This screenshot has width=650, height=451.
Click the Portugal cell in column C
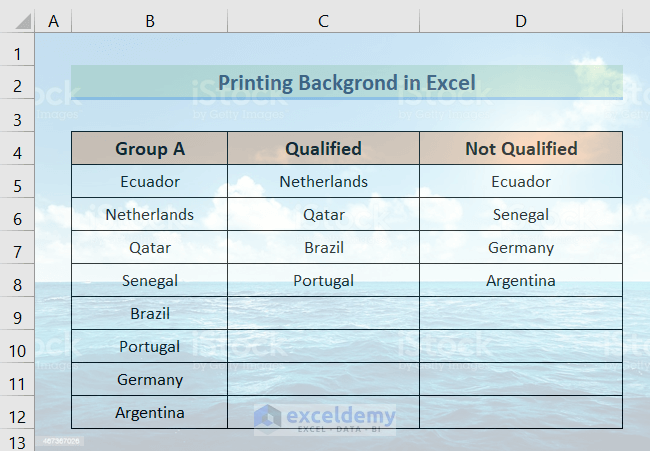tap(323, 281)
